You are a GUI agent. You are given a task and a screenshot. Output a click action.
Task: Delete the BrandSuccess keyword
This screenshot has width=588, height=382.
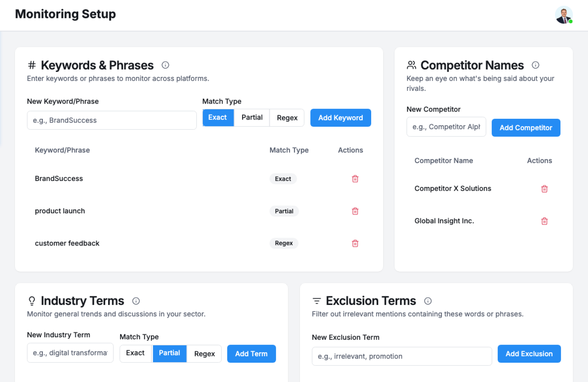click(355, 179)
